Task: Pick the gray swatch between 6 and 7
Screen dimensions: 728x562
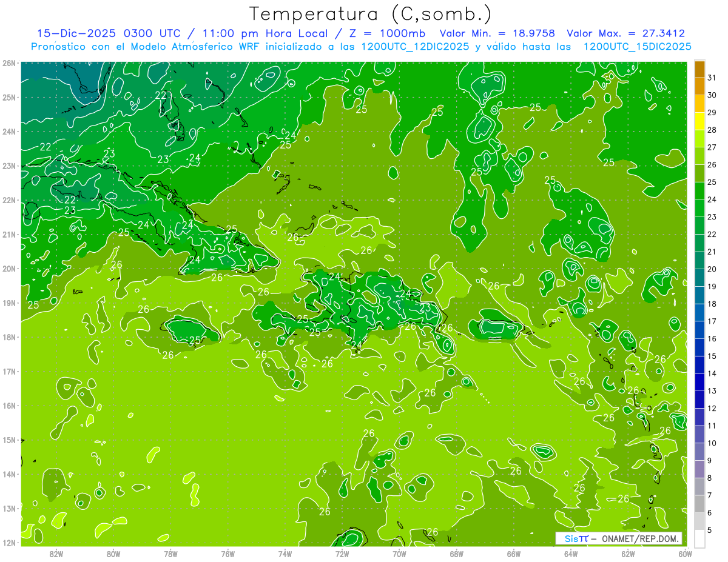Action: click(699, 504)
